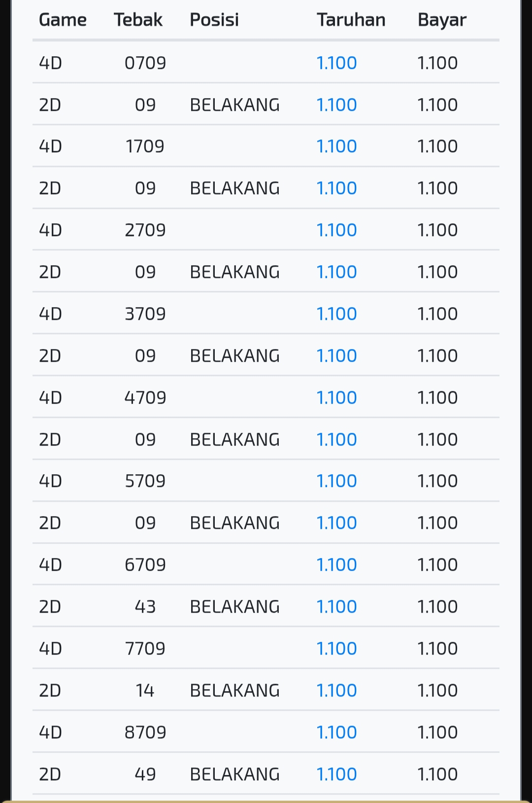Select the Bayar amount for Tebak 14
The height and width of the screenshot is (803, 532).
coord(437,691)
